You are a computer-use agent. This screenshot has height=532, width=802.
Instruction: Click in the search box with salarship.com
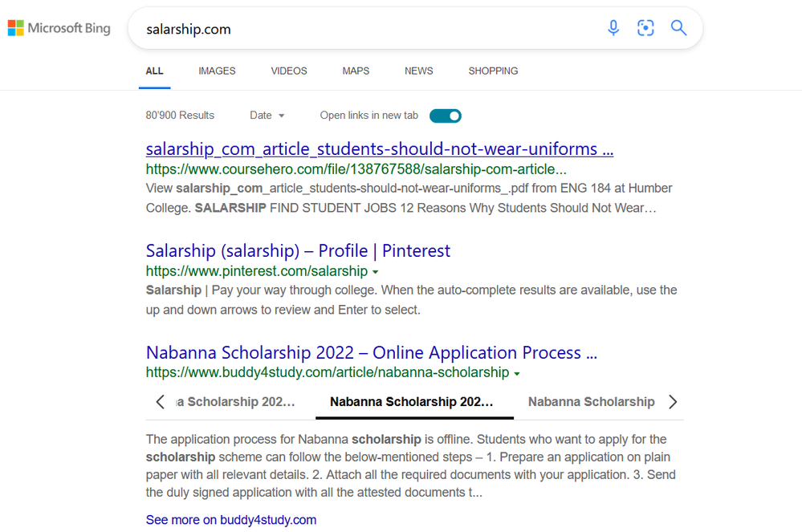click(361, 29)
